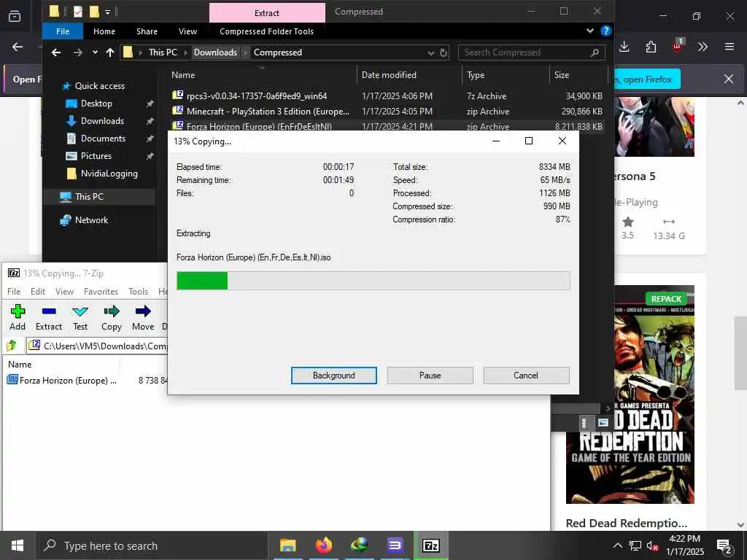
Task: Select This PC in navigation pane
Action: [99, 197]
